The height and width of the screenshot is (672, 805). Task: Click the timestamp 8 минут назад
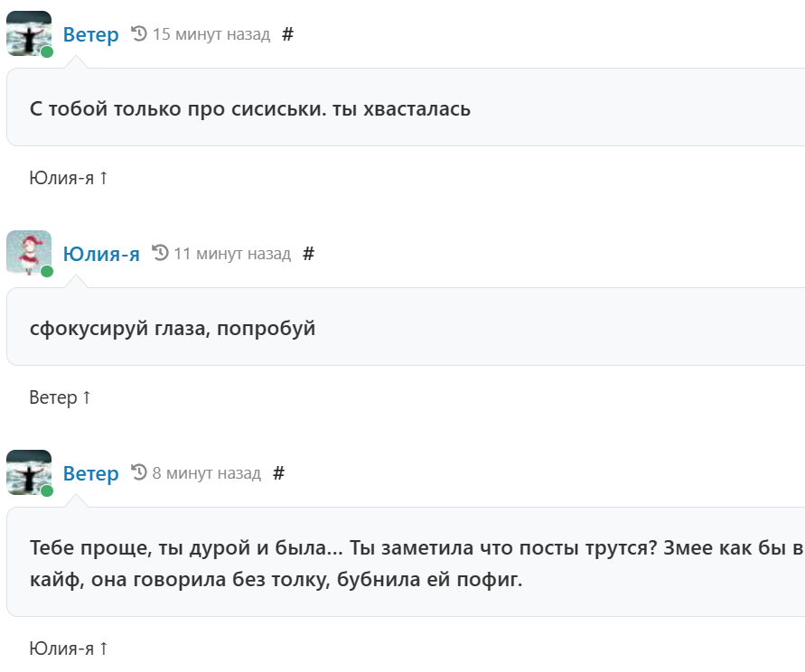206,473
